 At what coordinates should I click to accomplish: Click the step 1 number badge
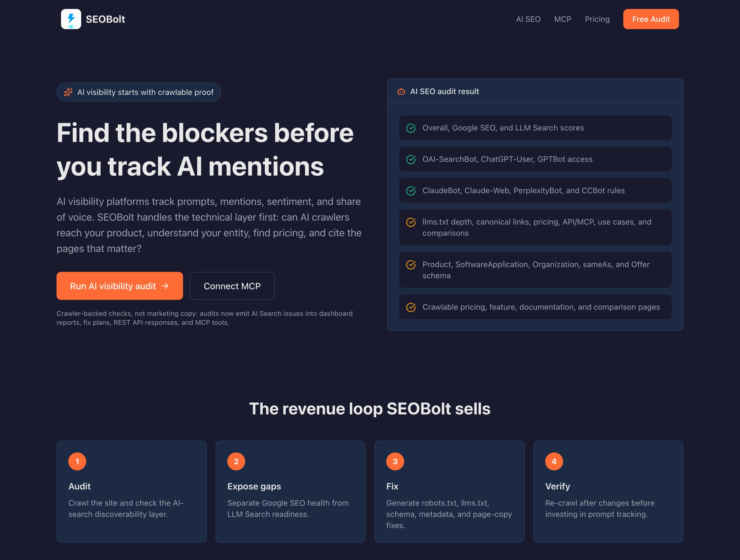point(77,461)
